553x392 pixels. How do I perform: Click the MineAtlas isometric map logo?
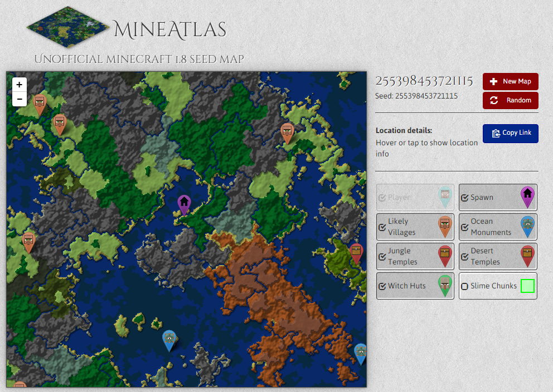click(x=68, y=27)
